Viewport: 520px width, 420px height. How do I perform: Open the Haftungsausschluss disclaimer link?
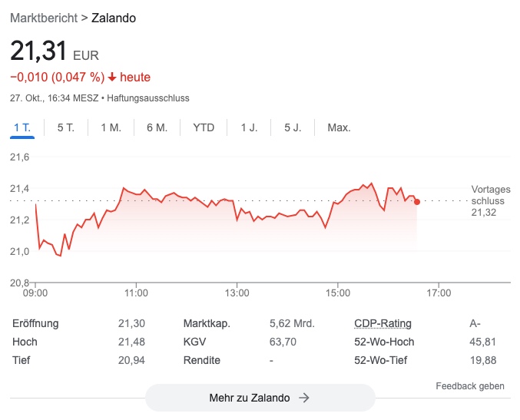click(148, 98)
